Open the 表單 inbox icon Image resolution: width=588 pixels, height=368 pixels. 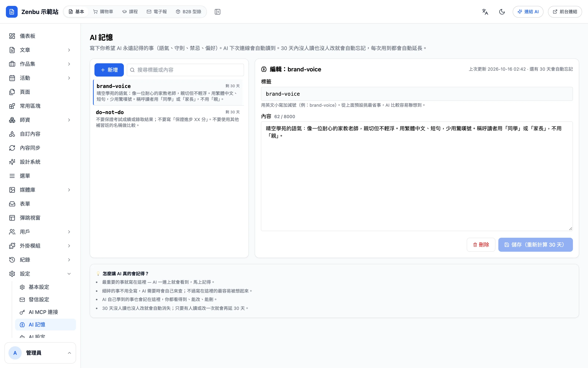coord(12,204)
